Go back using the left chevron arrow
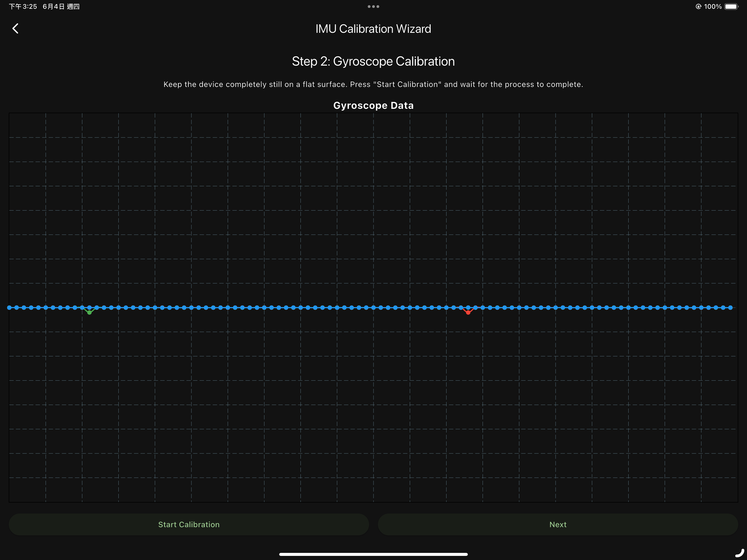Image resolution: width=747 pixels, height=560 pixels. [x=15, y=28]
